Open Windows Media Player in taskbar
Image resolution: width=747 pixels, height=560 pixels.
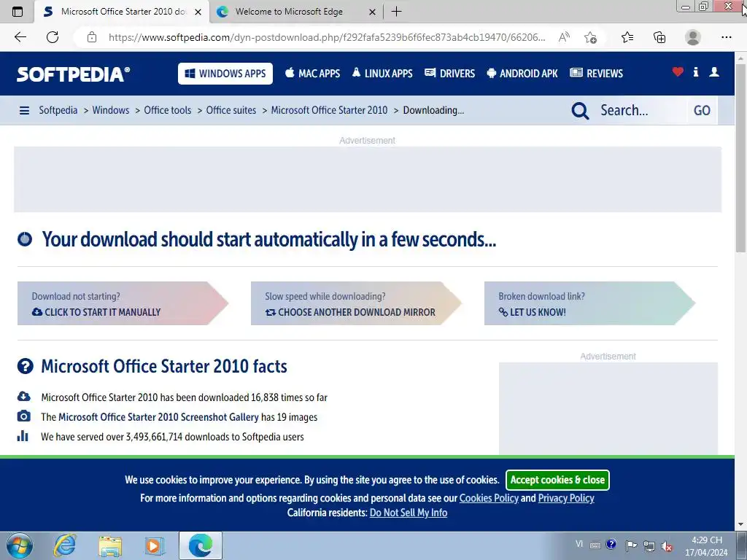pos(155,545)
